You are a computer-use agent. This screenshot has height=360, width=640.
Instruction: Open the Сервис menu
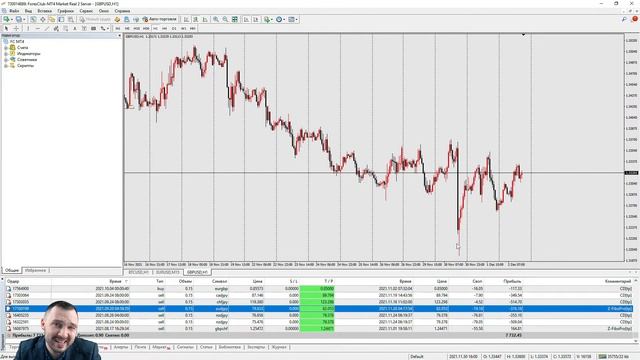(x=86, y=11)
